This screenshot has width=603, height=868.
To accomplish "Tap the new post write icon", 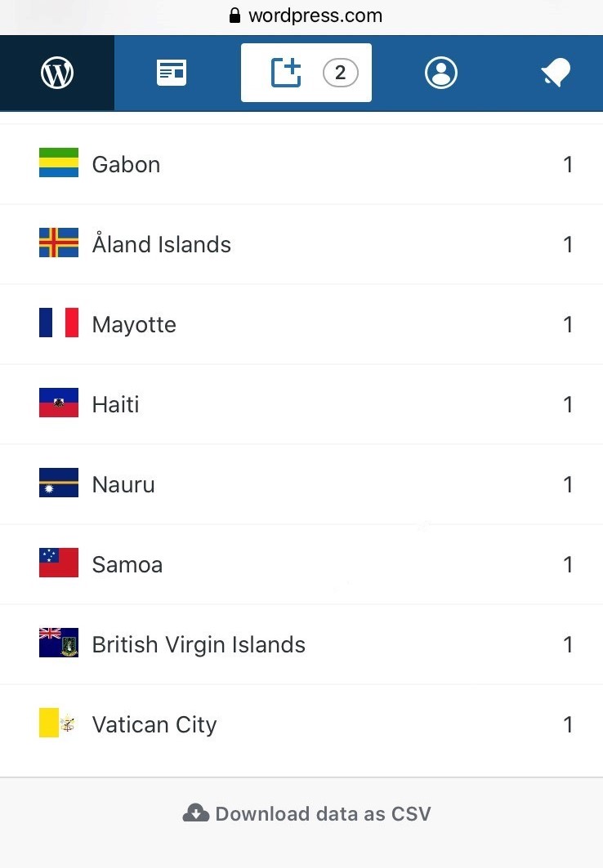I will pos(287,73).
